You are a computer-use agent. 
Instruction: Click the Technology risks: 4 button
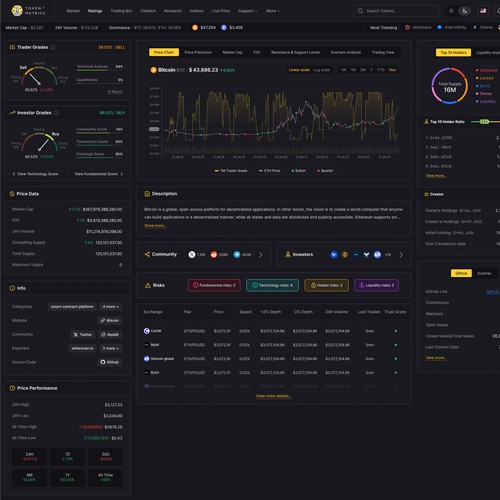(272, 285)
